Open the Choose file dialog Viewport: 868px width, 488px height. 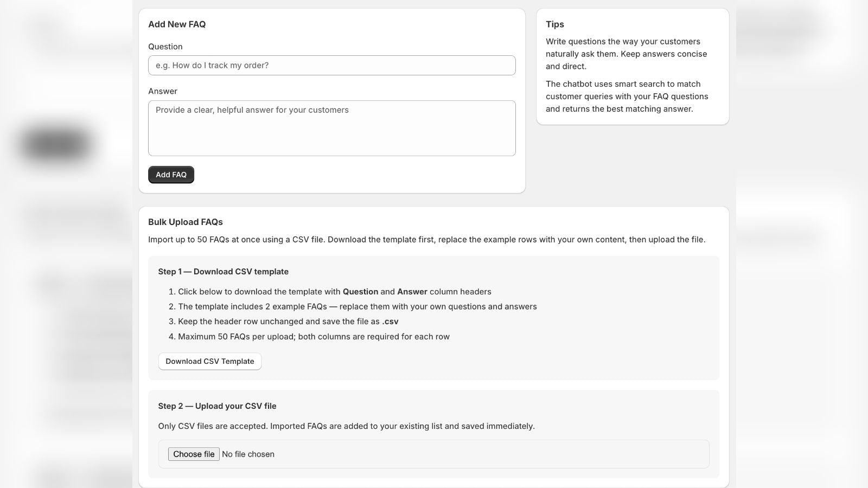(x=194, y=454)
